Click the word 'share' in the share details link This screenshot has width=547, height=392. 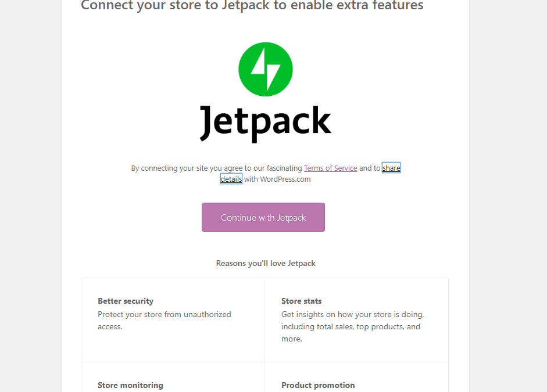coord(391,168)
